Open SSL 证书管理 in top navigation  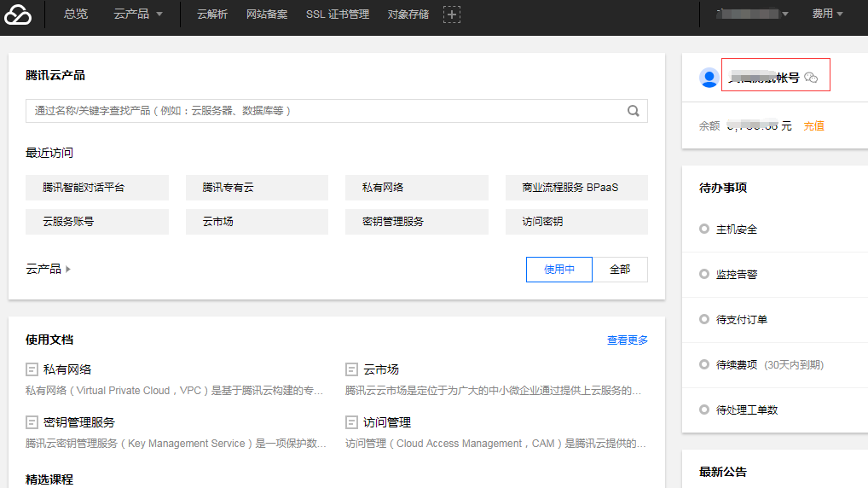[338, 15]
